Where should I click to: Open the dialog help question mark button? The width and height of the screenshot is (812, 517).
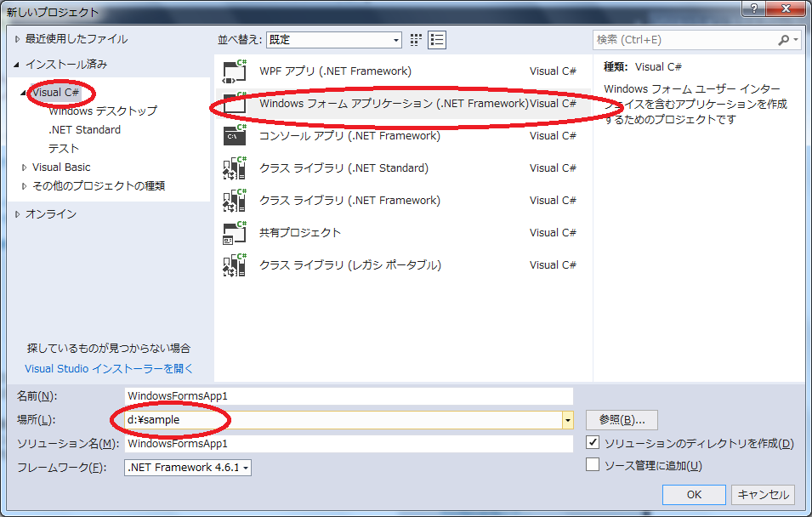click(754, 8)
